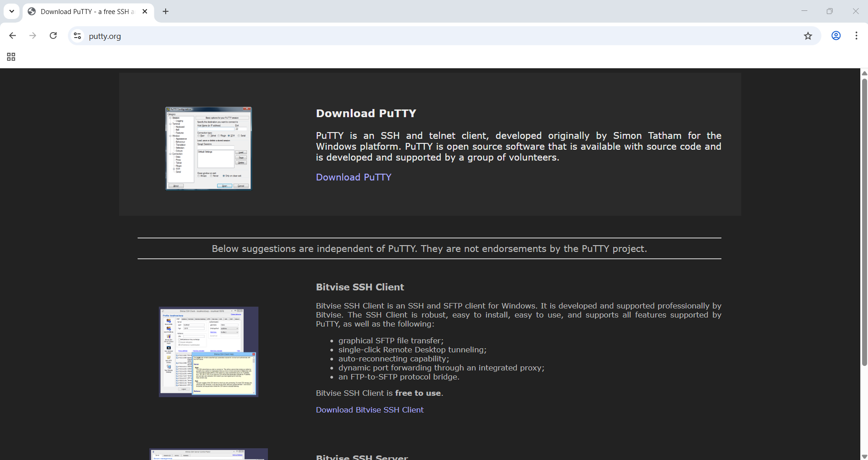Click the 'single-click Remote Desktop tunneling' bullet

point(412,350)
